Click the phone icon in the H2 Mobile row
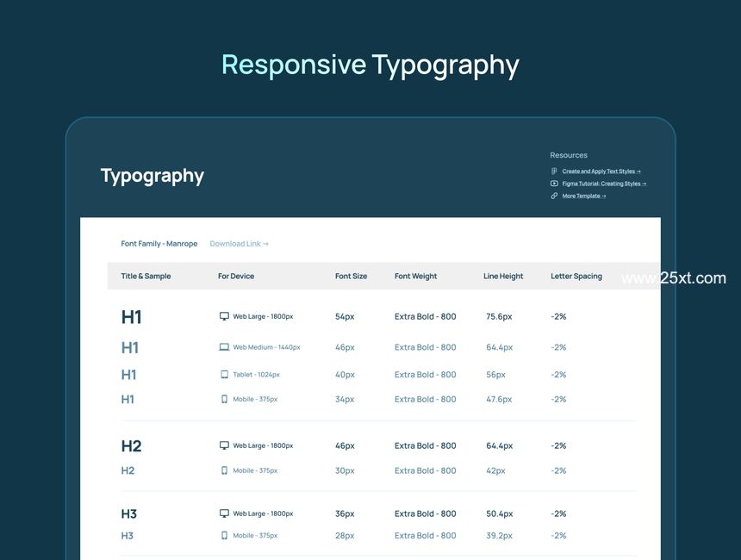Image resolution: width=741 pixels, height=560 pixels. [225, 470]
